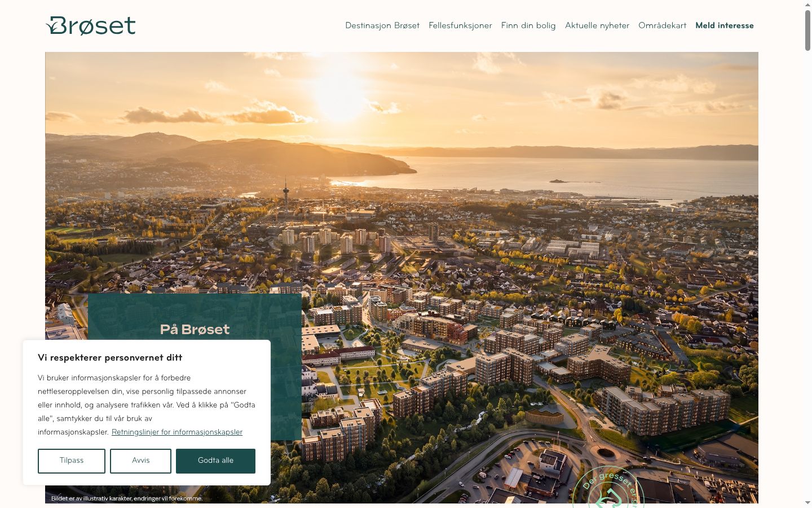Go to Finn din bolig

click(528, 25)
